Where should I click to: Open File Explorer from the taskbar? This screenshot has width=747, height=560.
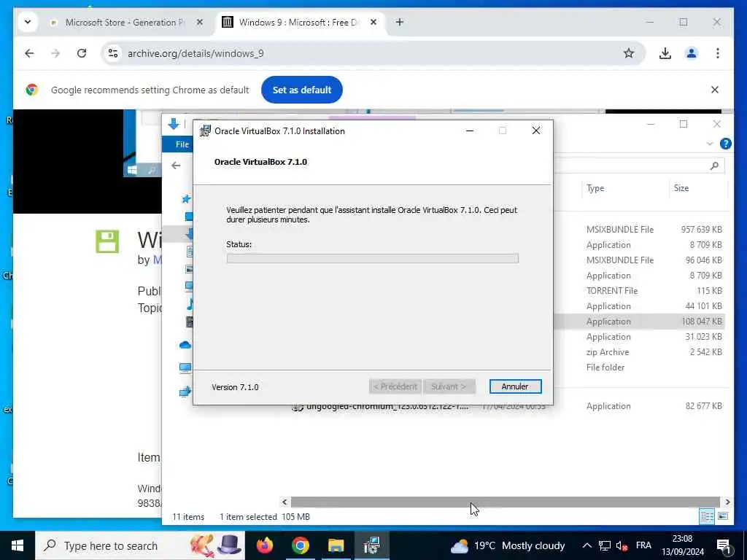coord(336,545)
